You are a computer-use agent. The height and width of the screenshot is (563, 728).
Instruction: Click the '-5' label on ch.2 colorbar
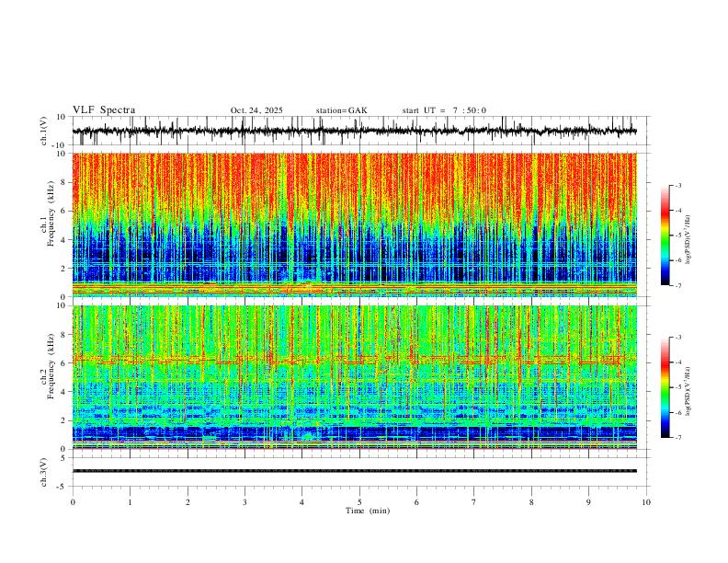coord(678,387)
